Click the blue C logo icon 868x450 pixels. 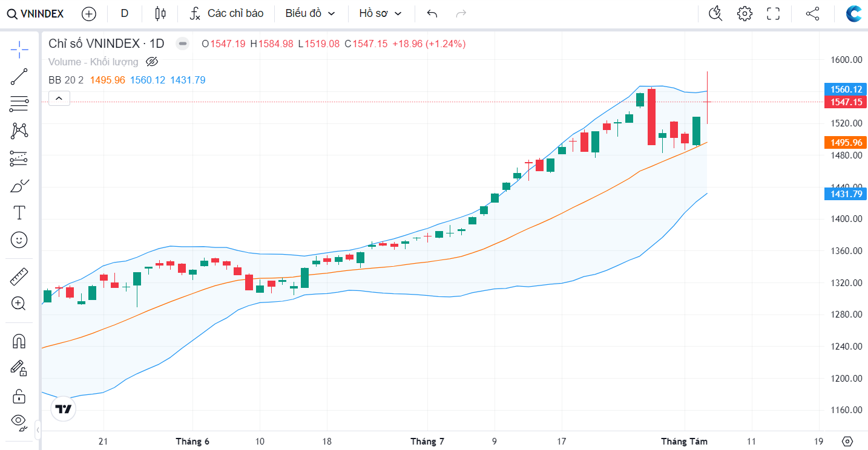pyautogui.click(x=855, y=13)
